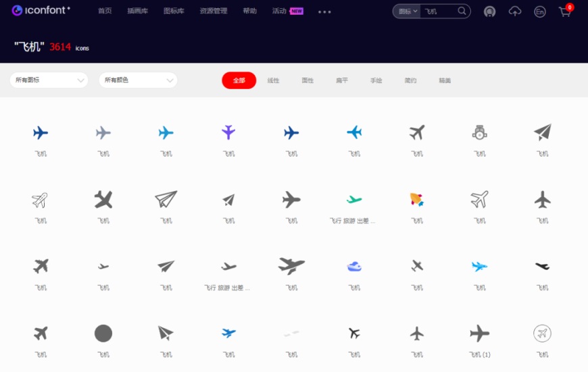This screenshot has width=588, height=372.
Task: Select the blue cloud airplane icon
Action: (354, 267)
